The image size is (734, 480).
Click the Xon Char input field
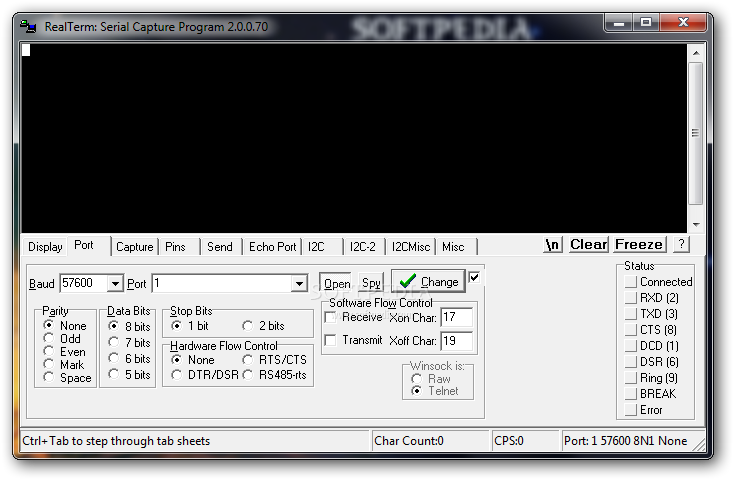click(456, 318)
